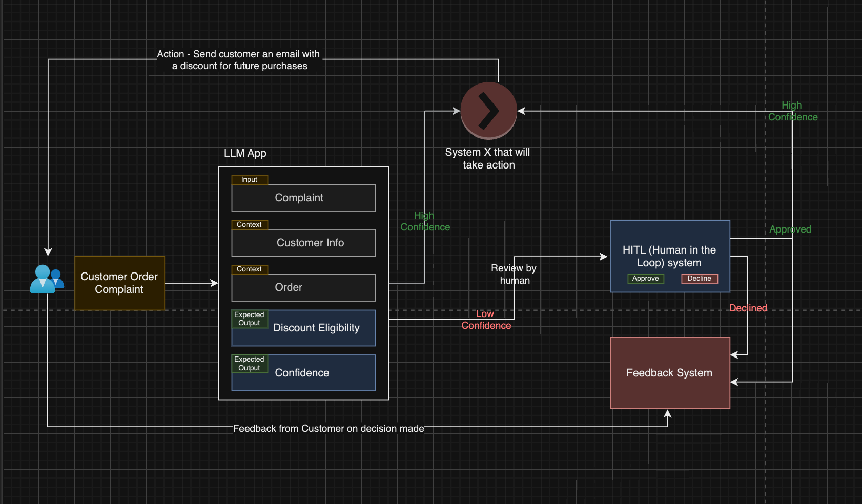Select the Feedback System box
862x504 pixels.
click(669, 373)
